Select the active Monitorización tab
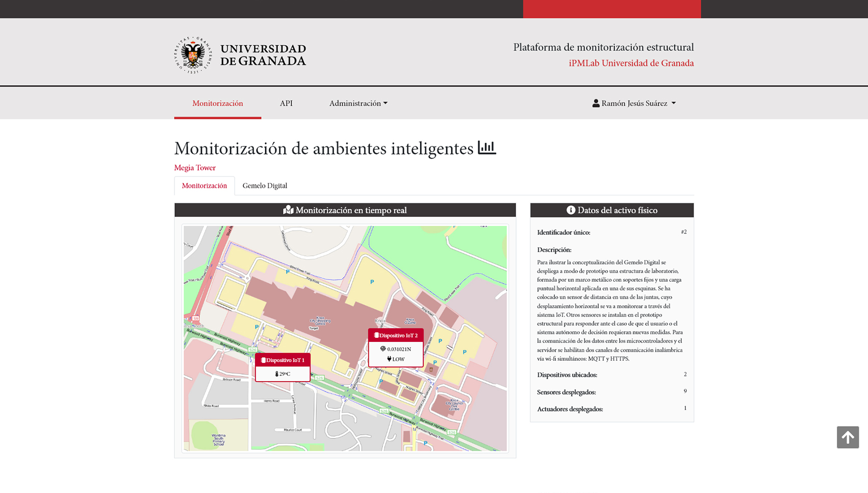The width and height of the screenshot is (868, 493). coord(204,185)
